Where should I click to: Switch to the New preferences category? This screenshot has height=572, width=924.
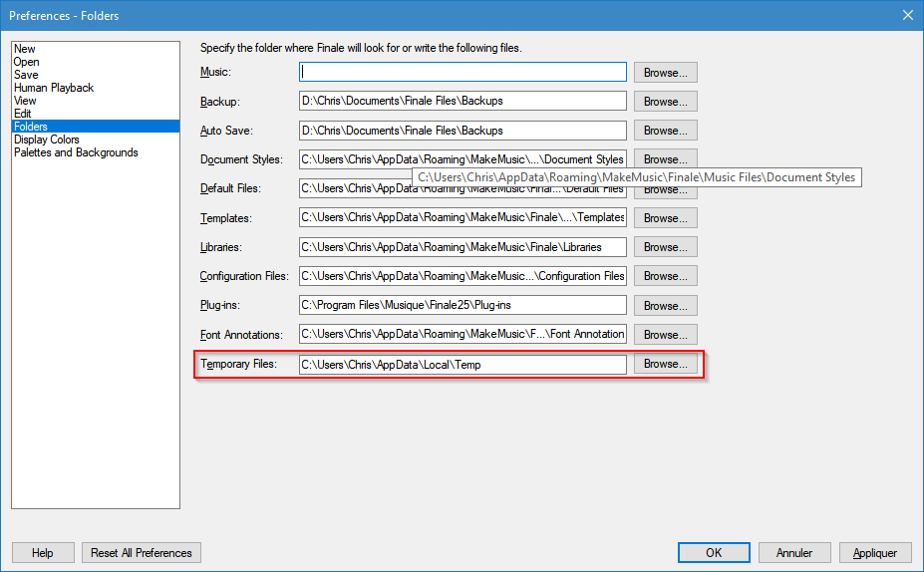point(25,49)
